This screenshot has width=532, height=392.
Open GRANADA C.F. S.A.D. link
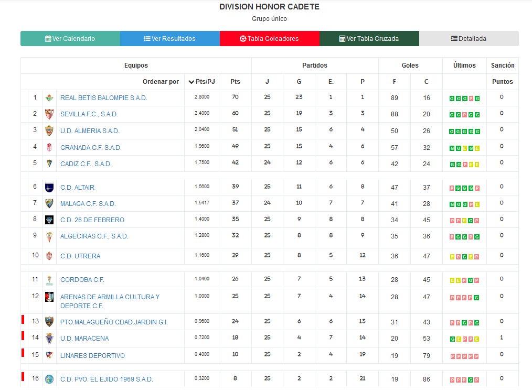tap(91, 148)
